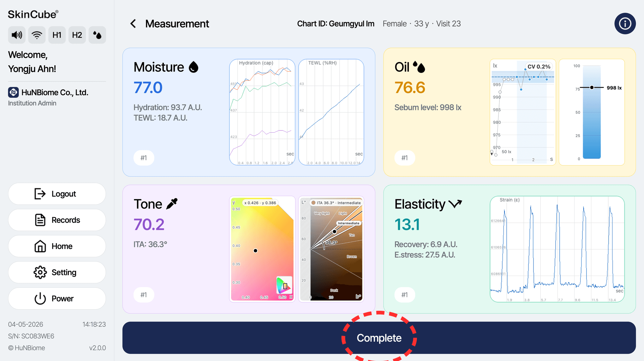
Task: Open the Records page
Action: pos(57,220)
